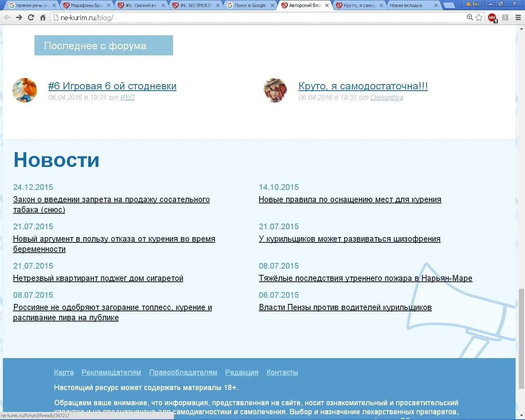The width and height of the screenshot is (525, 420).
Task: Click the scrollbar up arrow
Action: tap(521, 29)
